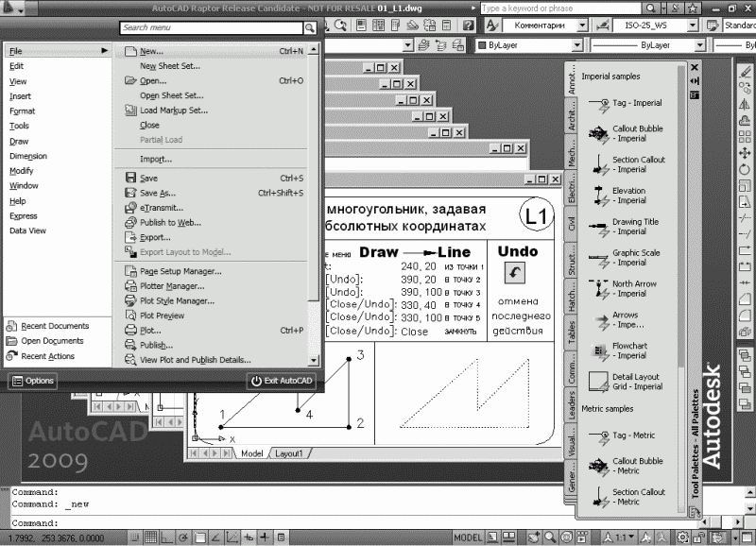Open the Dimension Style icon
The width and height of the screenshot is (756, 546).
602,26
